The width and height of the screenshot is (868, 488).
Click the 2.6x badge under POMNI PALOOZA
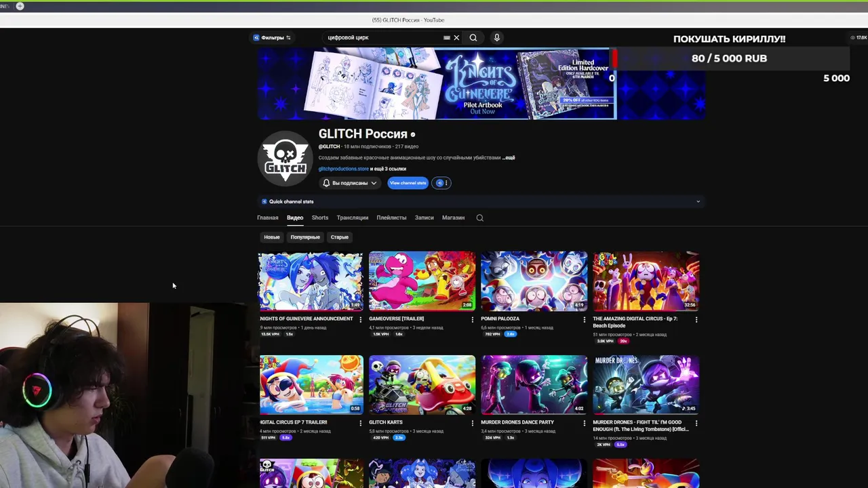(510, 334)
